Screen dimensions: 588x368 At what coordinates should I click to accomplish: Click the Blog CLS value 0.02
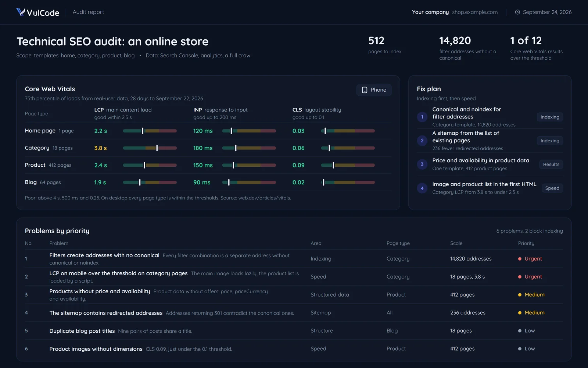(x=298, y=183)
